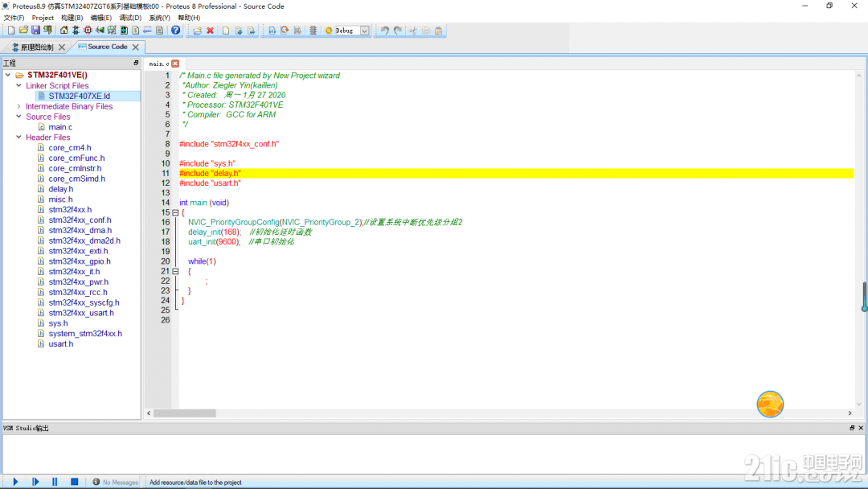This screenshot has width=868, height=489.
Task: Click the Redo arrow icon
Action: [x=398, y=31]
